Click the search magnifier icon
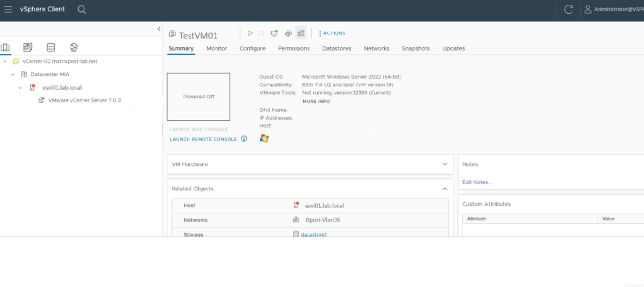Viewport: 644px width, 287px height. pyautogui.click(x=82, y=9)
